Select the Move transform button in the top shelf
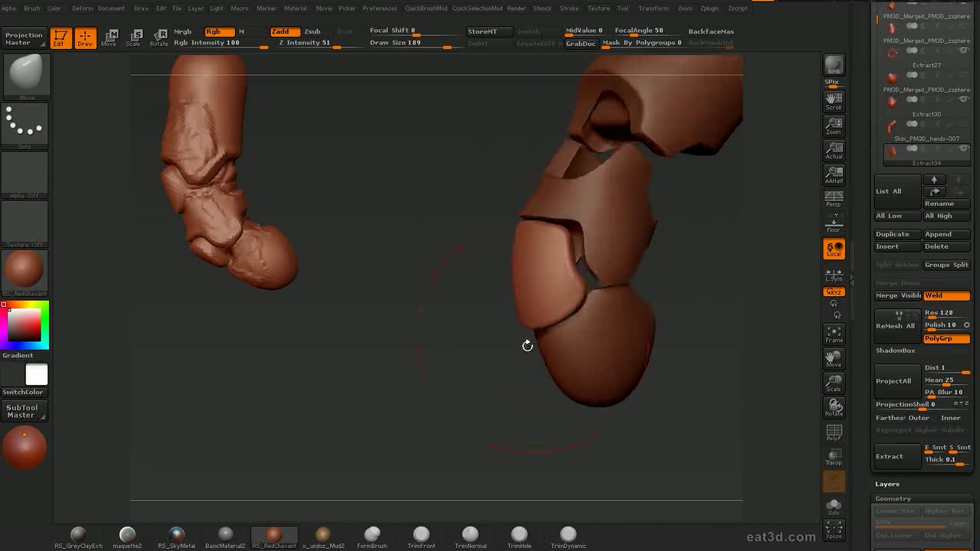The width and height of the screenshot is (980, 551). tap(109, 37)
